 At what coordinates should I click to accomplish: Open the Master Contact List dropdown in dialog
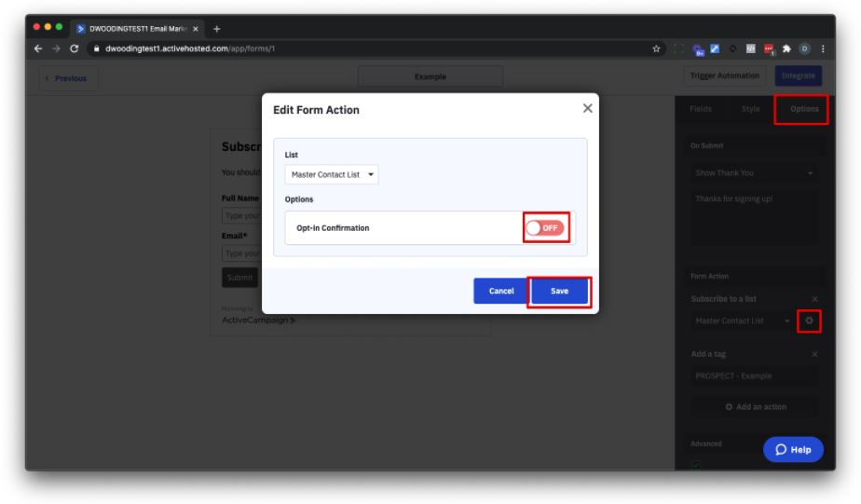[332, 174]
